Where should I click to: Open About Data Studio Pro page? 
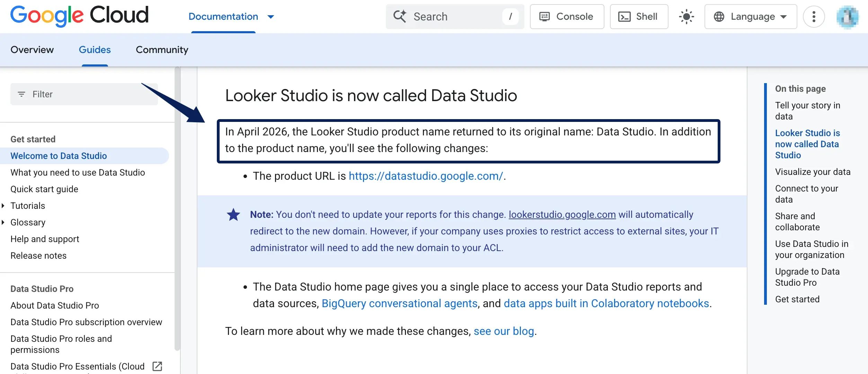(x=55, y=305)
